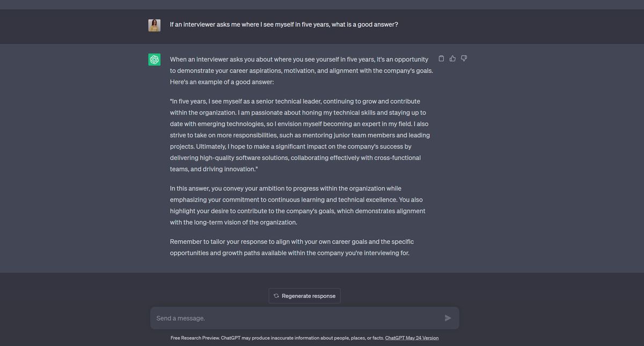Click the send arrow to submit a message
This screenshot has width=644, height=346.
[448, 318]
